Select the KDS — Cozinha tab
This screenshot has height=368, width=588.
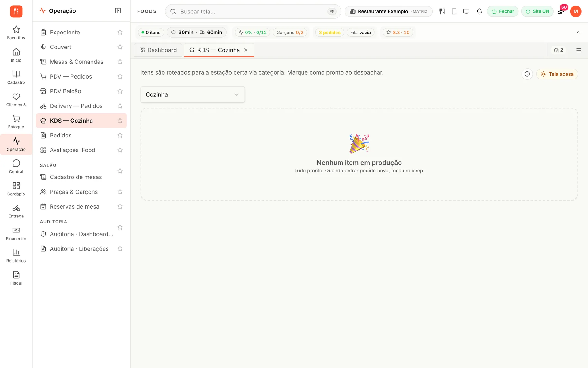click(219, 50)
